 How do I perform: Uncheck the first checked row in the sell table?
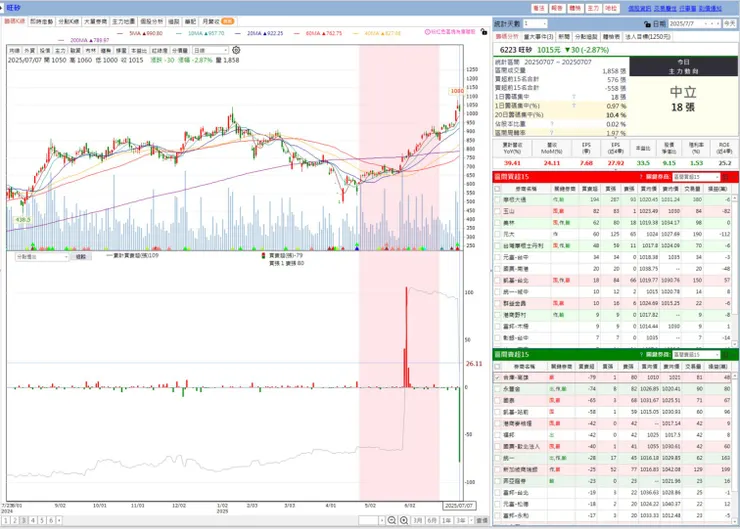pyautogui.click(x=497, y=378)
